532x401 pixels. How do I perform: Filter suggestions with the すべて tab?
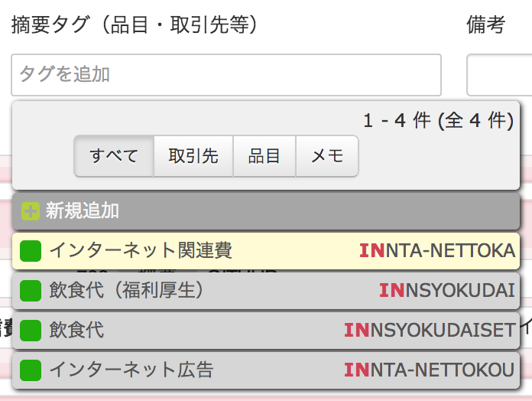pyautogui.click(x=114, y=156)
